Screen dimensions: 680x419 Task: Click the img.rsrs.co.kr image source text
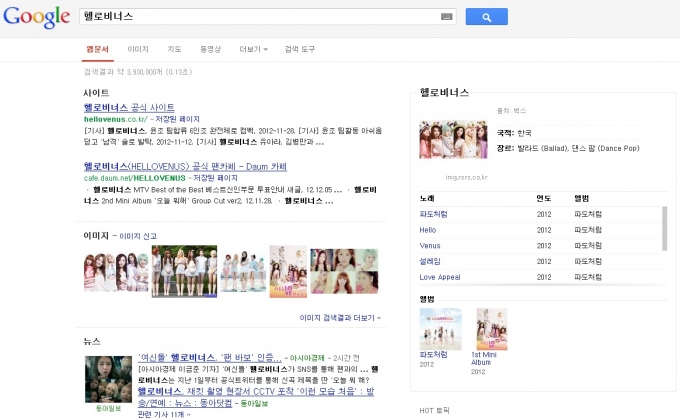[x=466, y=177]
